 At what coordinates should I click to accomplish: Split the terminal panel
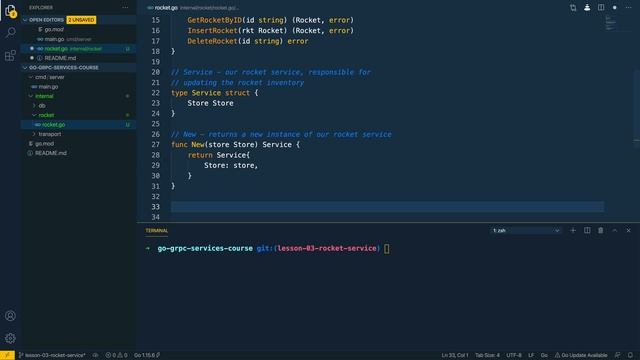click(x=587, y=231)
